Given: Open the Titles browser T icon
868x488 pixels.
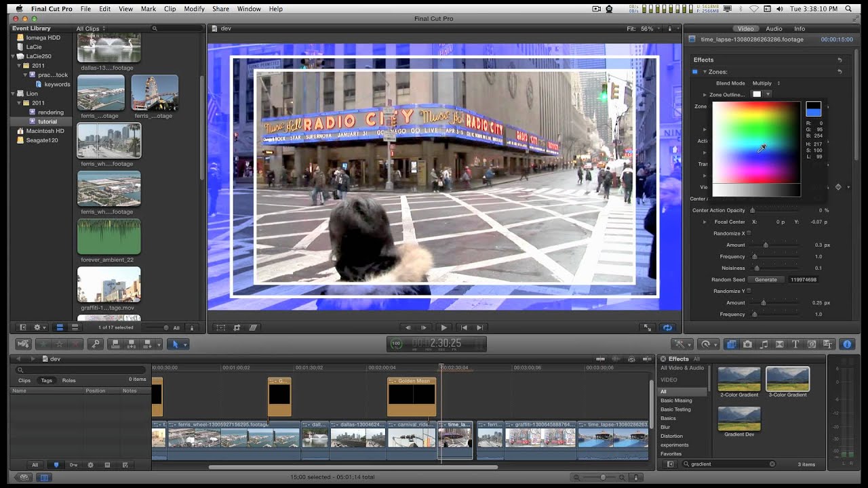Looking at the screenshot, I should tap(796, 344).
